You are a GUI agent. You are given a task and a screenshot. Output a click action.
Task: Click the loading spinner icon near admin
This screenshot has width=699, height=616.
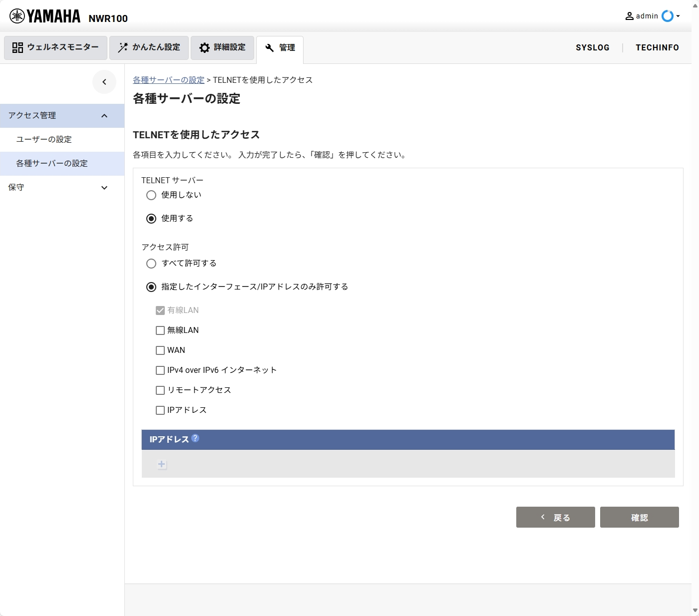(x=669, y=16)
